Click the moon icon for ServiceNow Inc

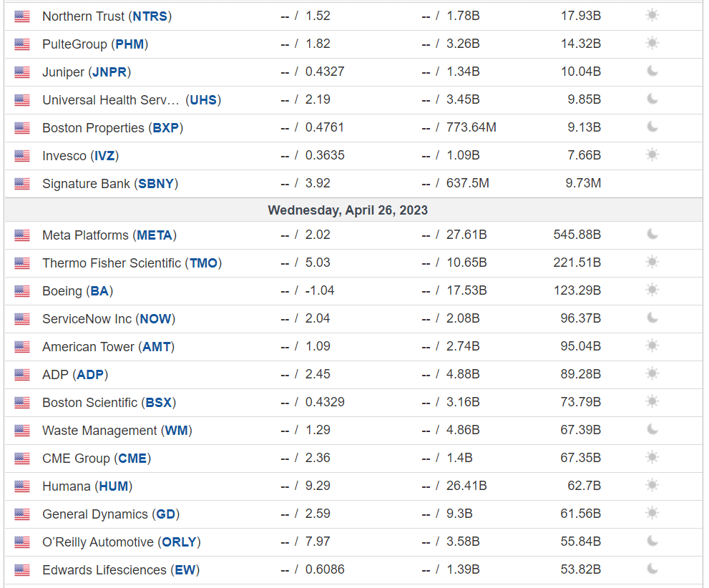652,318
